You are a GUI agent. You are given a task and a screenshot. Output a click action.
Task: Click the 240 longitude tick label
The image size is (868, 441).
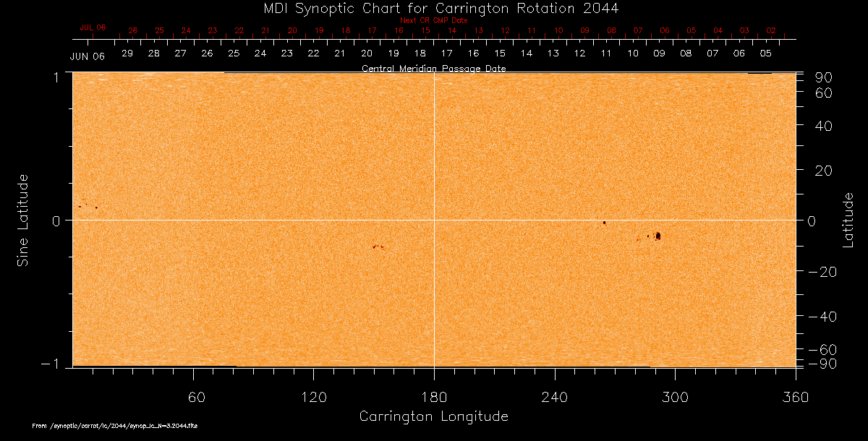[x=554, y=397]
